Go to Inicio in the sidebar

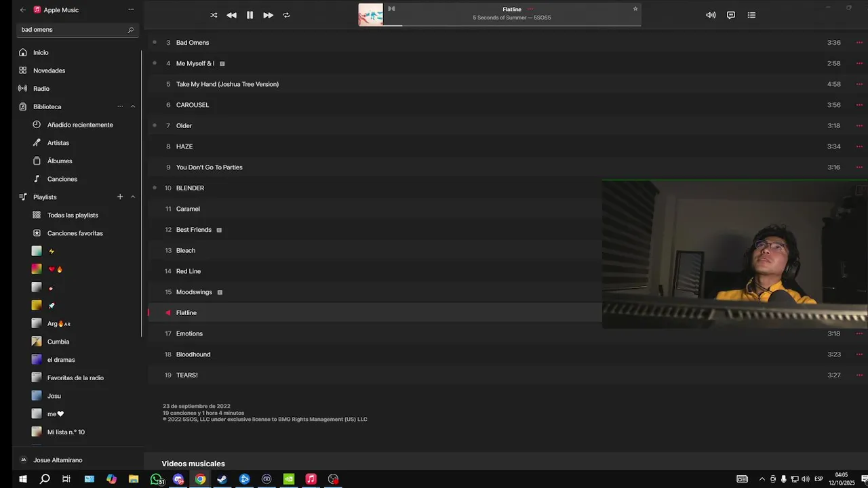pyautogui.click(x=41, y=52)
